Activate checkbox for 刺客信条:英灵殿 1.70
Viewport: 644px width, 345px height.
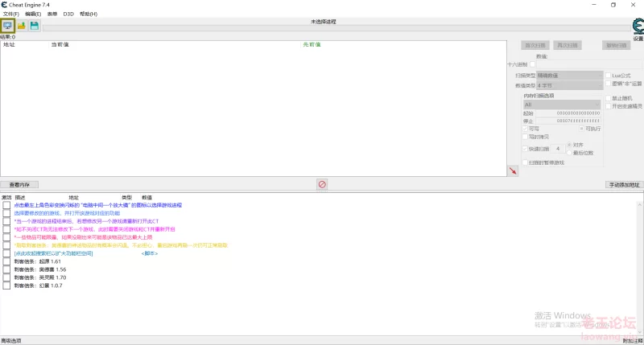[6, 277]
